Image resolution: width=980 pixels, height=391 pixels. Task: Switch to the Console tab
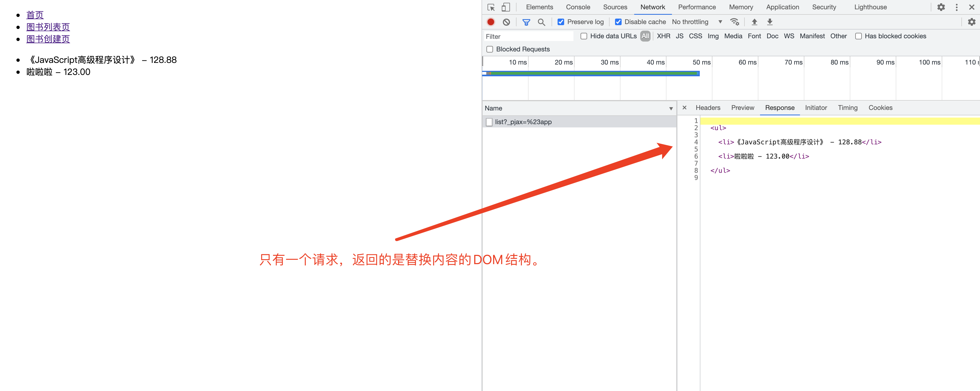(x=578, y=7)
